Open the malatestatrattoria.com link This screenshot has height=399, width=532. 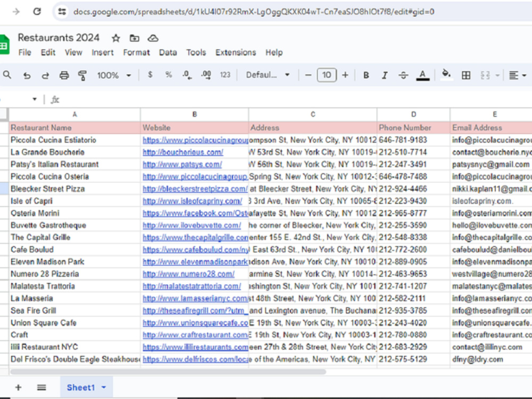[192, 286]
